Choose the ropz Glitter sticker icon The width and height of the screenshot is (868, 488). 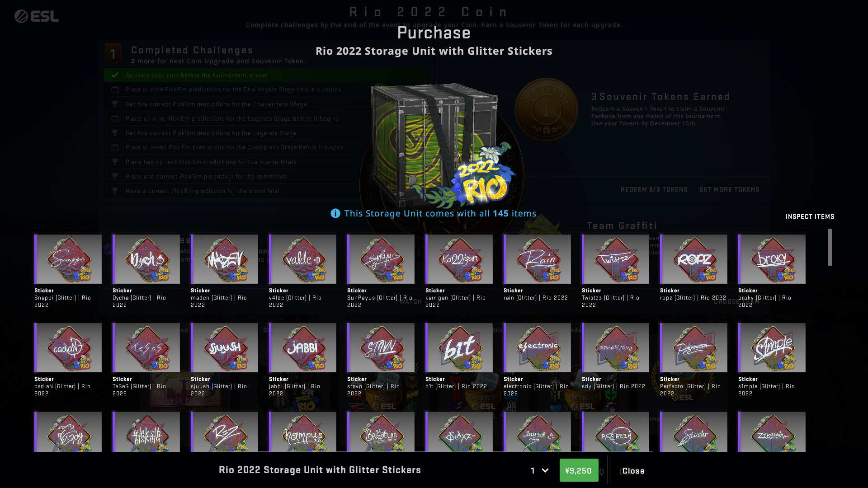point(693,259)
